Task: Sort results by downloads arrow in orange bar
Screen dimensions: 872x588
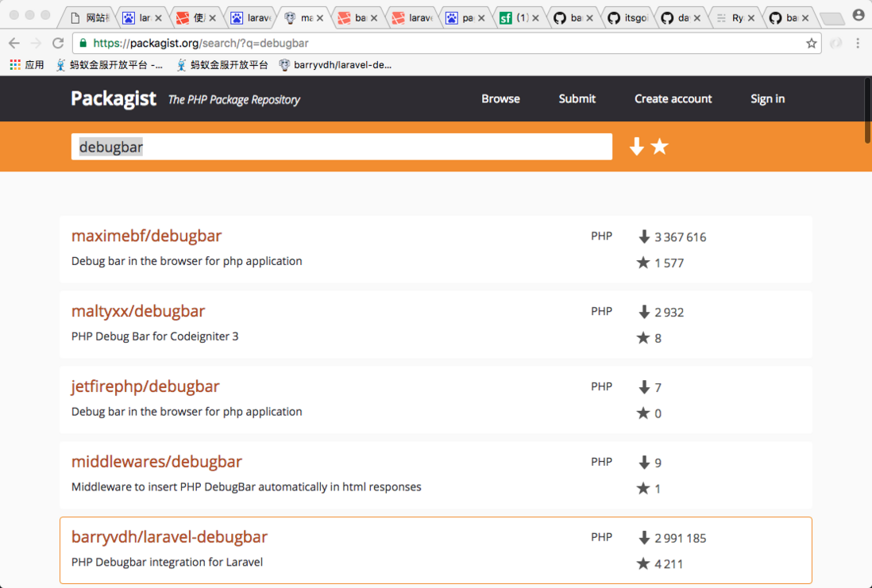Action: (637, 147)
